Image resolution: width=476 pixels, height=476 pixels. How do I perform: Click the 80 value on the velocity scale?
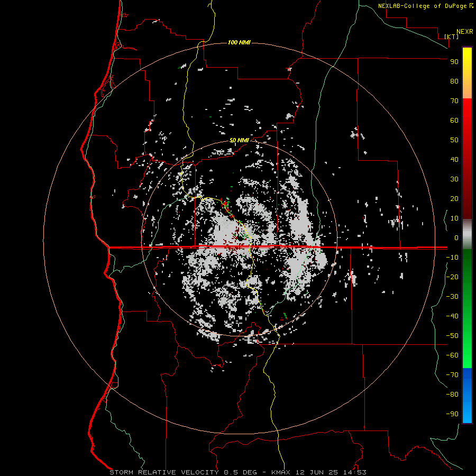click(454, 81)
